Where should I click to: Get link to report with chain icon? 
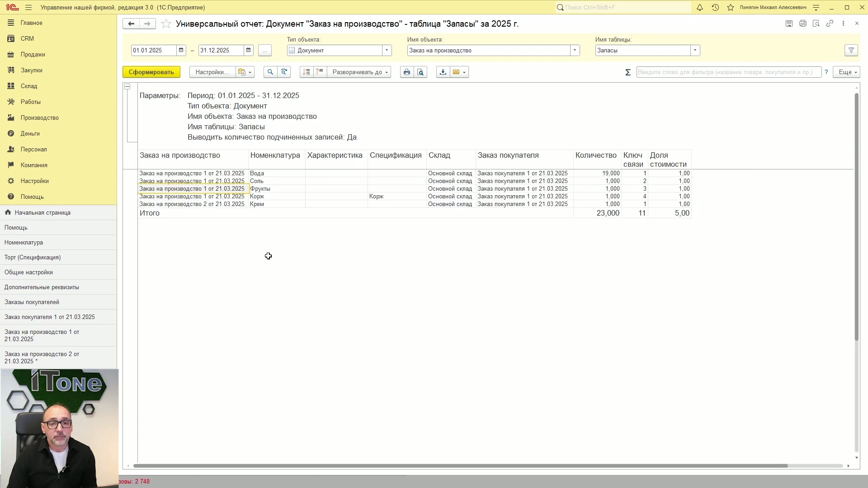pos(830,23)
